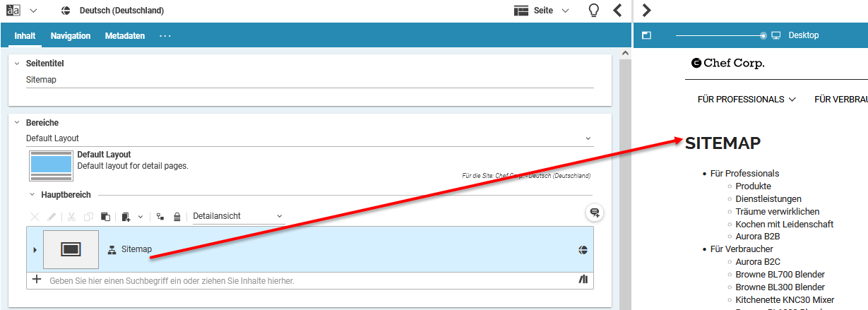Open the Detailansicht view dropdown
This screenshot has height=310, width=868.
238,216
